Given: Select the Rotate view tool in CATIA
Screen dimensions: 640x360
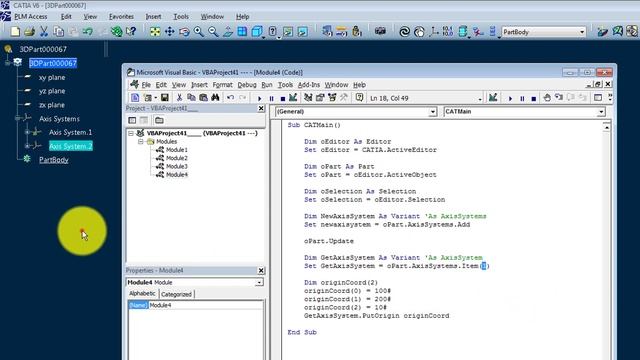Looking at the screenshot, I should pyautogui.click(x=184, y=31).
